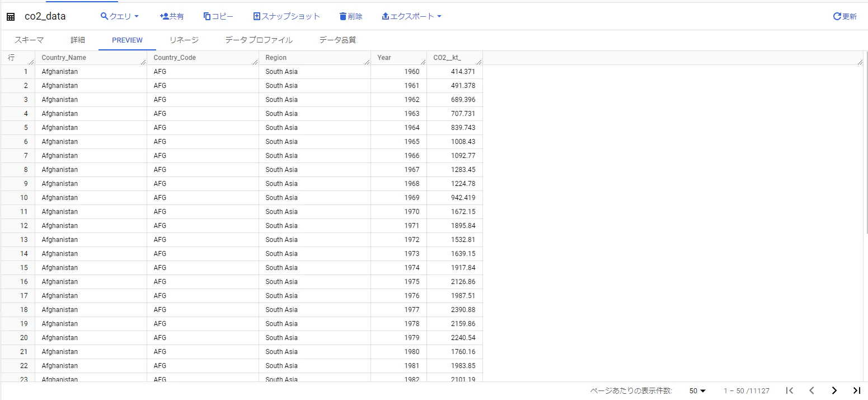Go to the first page icon
The height and width of the screenshot is (400, 868).
click(x=790, y=390)
